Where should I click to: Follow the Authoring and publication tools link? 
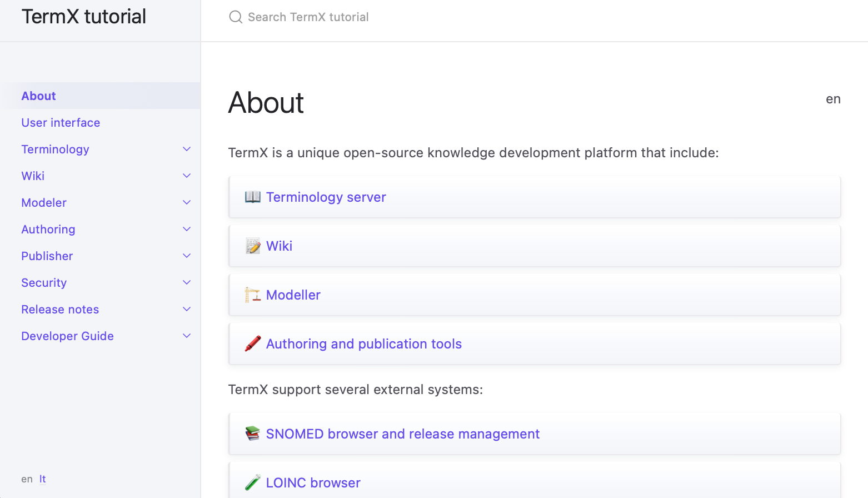pyautogui.click(x=363, y=344)
